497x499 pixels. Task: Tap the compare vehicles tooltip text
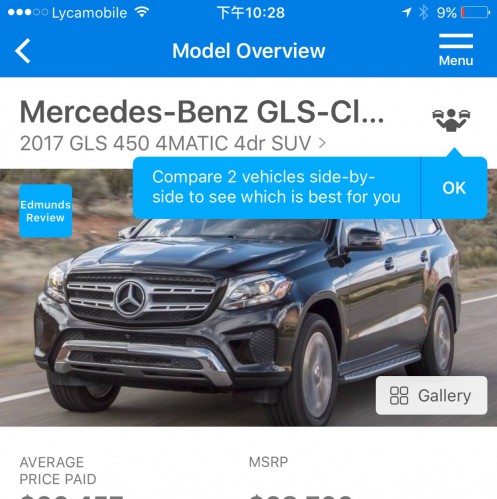pos(276,187)
